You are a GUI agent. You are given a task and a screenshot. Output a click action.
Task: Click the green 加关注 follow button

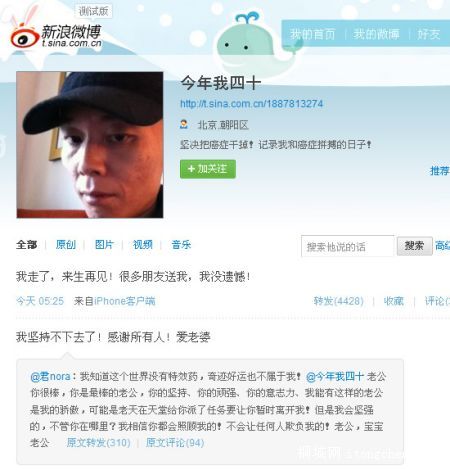click(x=208, y=169)
